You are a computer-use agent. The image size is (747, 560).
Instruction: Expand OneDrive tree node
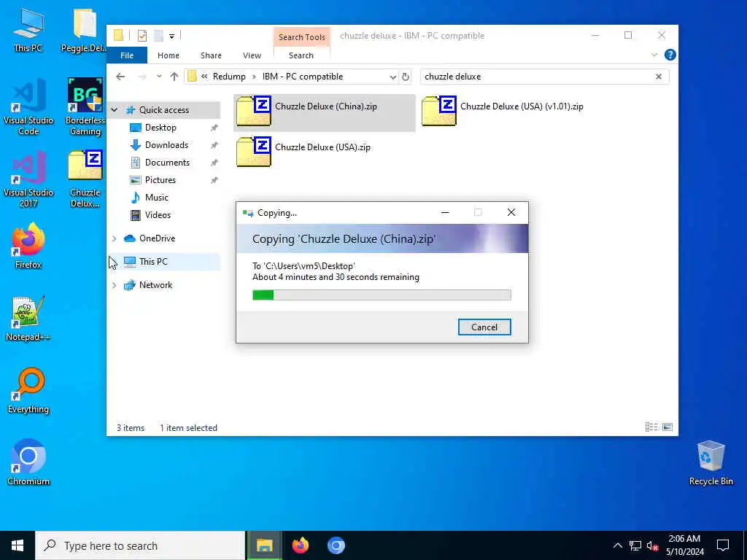115,238
